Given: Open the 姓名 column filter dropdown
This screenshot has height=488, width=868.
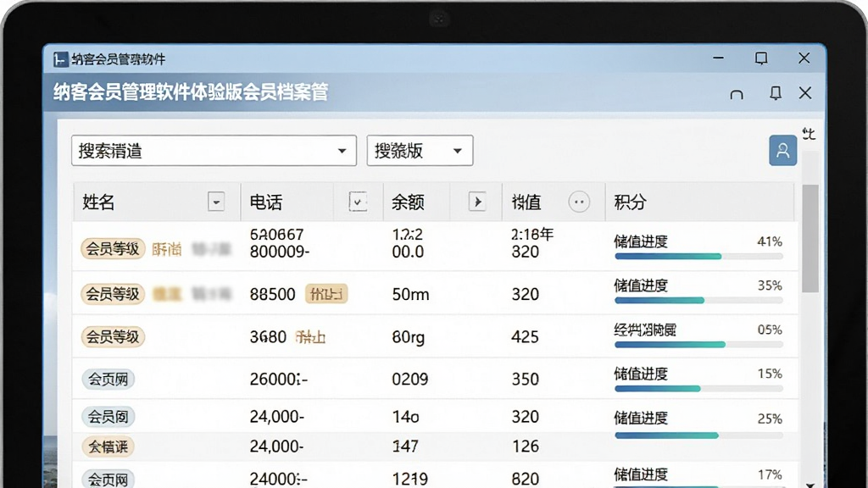Looking at the screenshot, I should (x=216, y=202).
